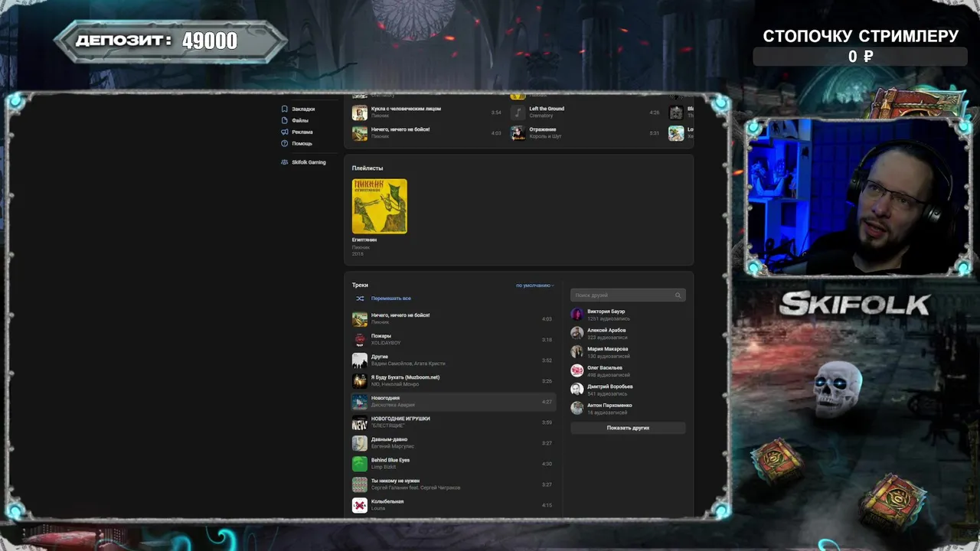Open Олег Васильев's avatar
Viewport: 980px width, 551px height.
tap(577, 370)
